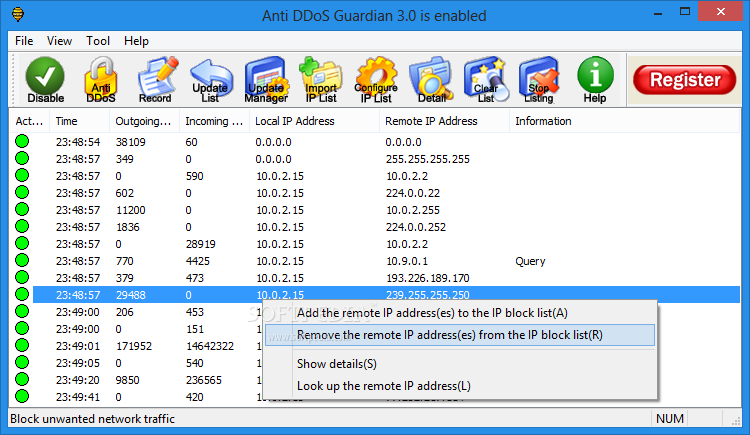Maximize the Anti DDoS Guardian window
The height and width of the screenshot is (435, 750).
click(x=685, y=11)
